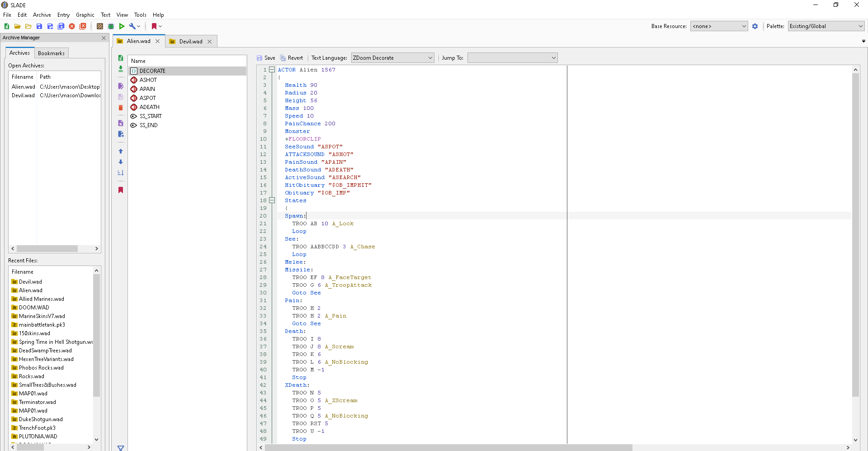Run archive with green play button
The width and height of the screenshot is (868, 451).
click(x=122, y=26)
